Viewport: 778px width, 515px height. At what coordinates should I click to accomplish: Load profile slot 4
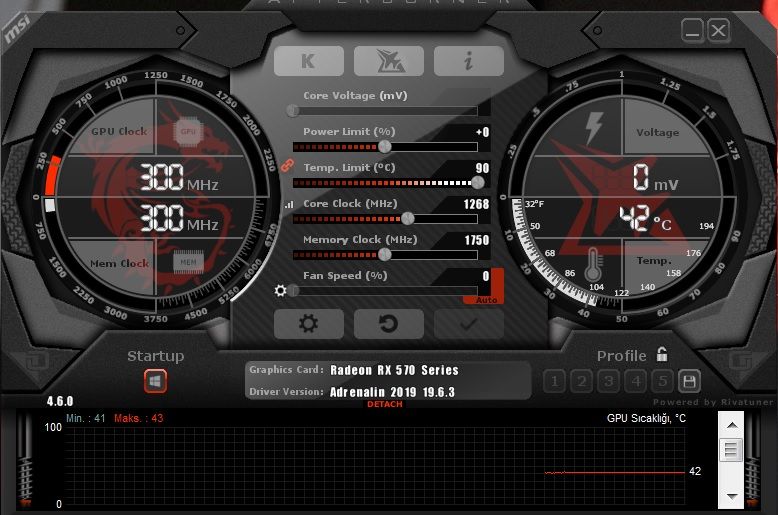tap(636, 381)
